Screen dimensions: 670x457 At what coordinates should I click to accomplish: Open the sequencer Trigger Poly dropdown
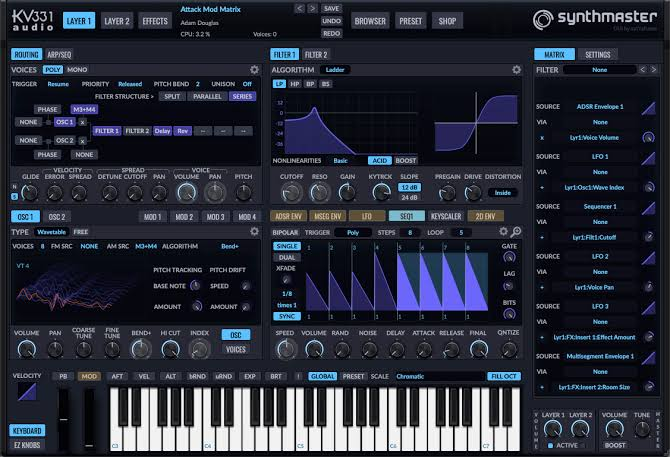click(x=353, y=232)
